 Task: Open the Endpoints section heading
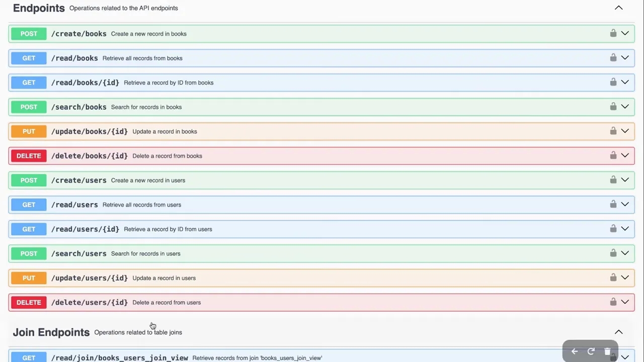click(x=39, y=8)
